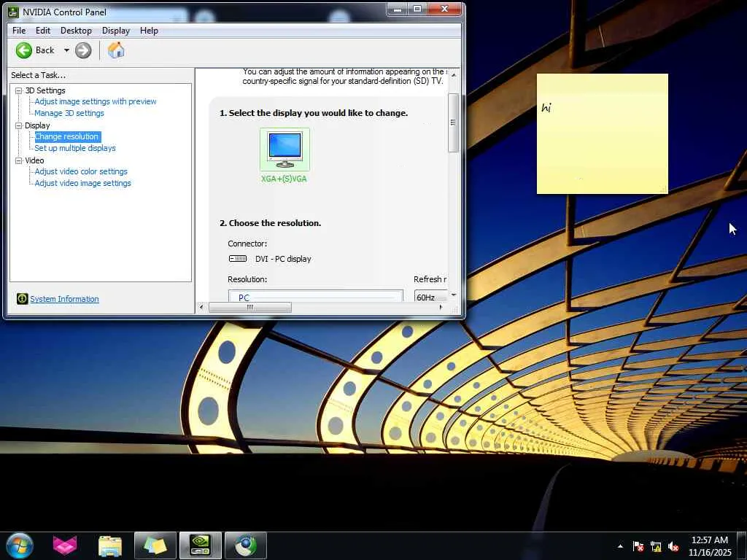Open the Edit menu

(x=43, y=31)
